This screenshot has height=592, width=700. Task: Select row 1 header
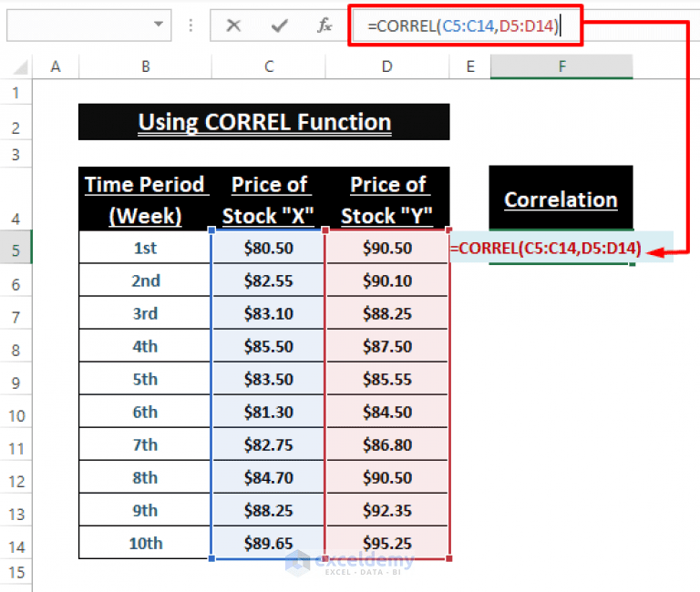point(15,93)
